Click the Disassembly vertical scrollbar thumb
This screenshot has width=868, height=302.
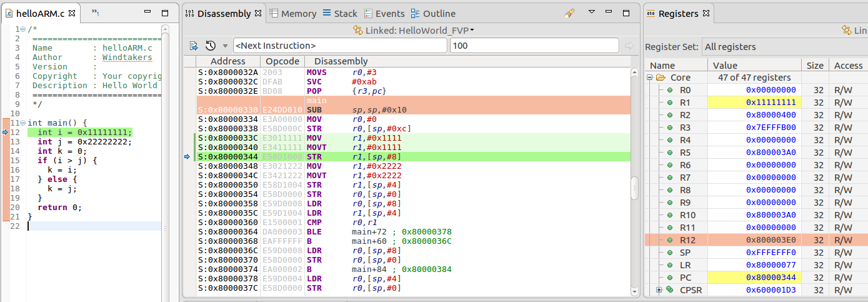click(x=634, y=188)
